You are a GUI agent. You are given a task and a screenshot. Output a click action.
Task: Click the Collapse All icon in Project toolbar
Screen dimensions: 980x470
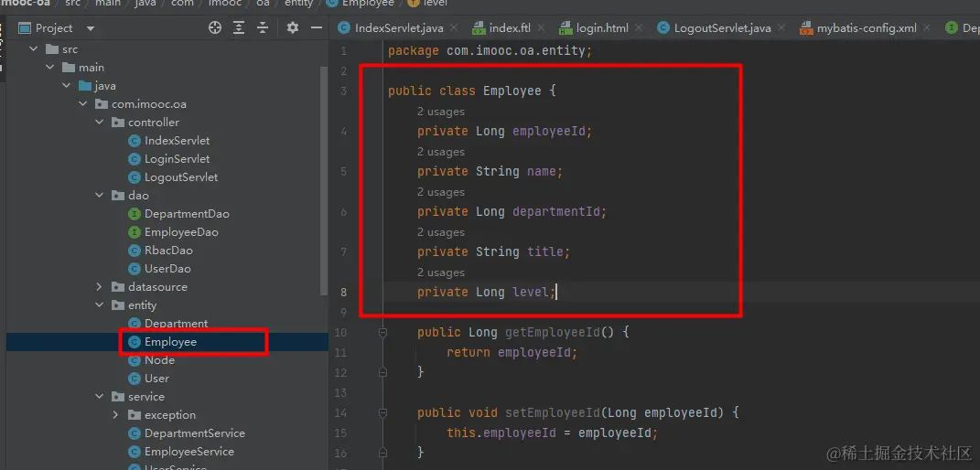tap(263, 27)
